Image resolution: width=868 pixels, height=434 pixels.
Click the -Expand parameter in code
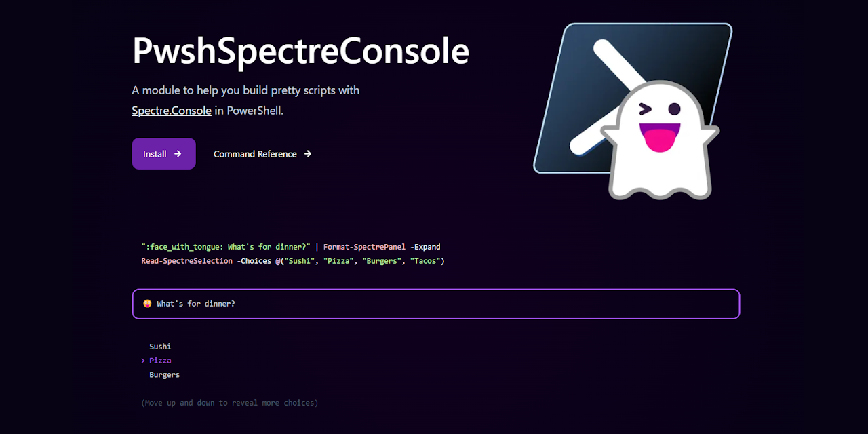click(426, 247)
